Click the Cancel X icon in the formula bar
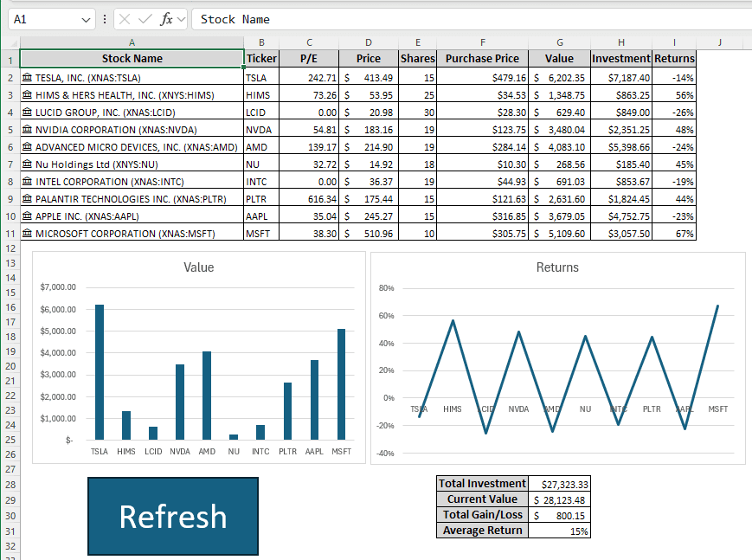 coord(123,19)
